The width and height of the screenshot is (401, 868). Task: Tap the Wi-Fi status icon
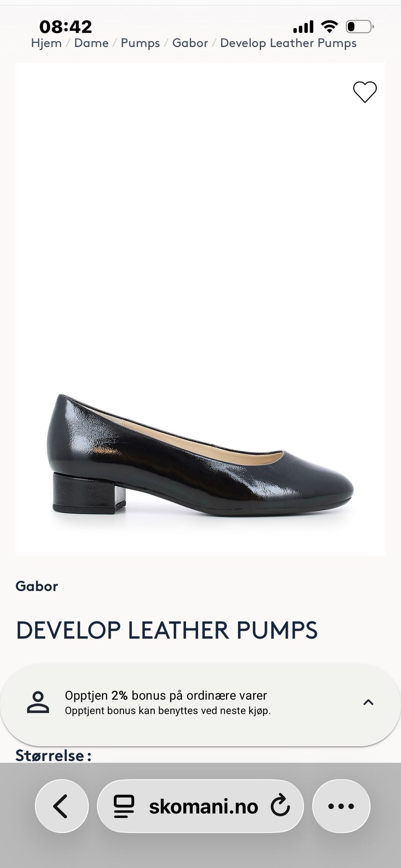[x=330, y=27]
